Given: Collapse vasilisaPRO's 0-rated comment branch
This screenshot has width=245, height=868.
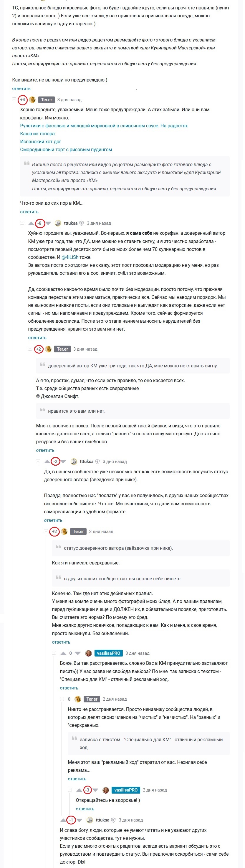Looking at the screenshot, I should click(54, 653).
